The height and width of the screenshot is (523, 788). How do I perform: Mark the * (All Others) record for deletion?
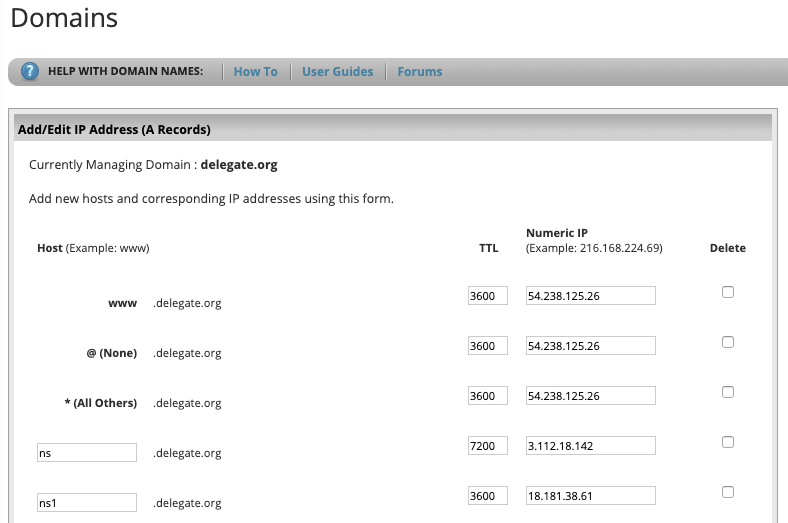click(728, 392)
